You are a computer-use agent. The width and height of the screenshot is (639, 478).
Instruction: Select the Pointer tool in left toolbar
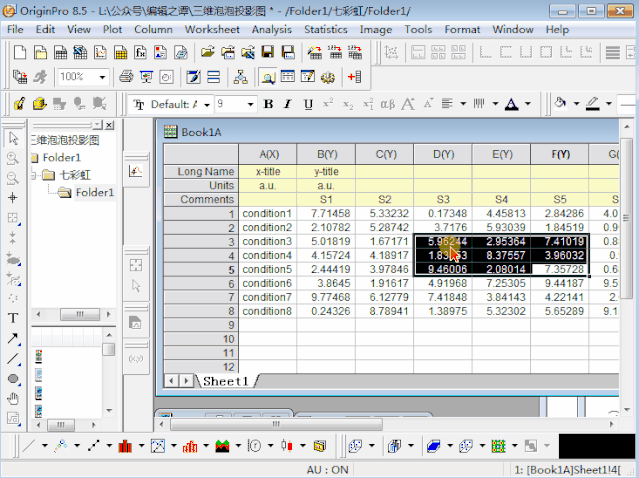tap(13, 139)
